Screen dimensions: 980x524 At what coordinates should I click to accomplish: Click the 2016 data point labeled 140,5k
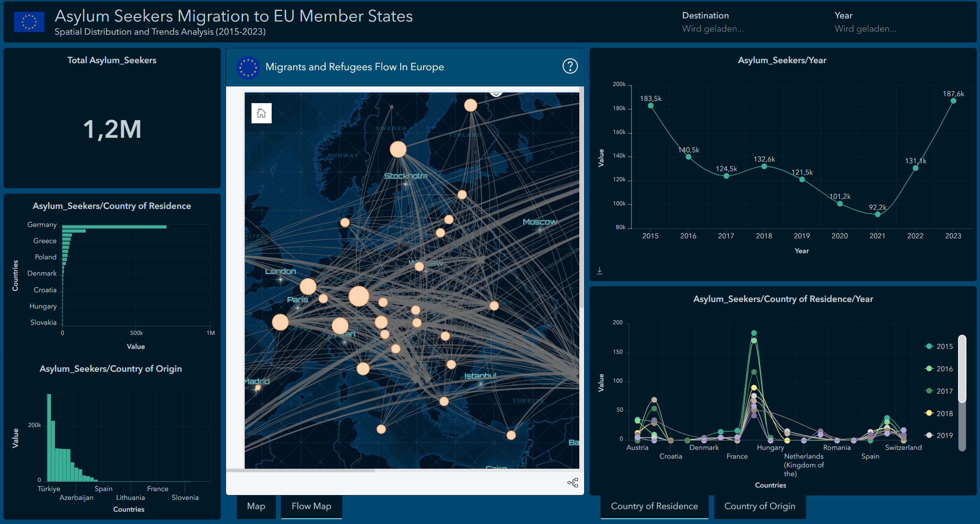[x=689, y=157]
